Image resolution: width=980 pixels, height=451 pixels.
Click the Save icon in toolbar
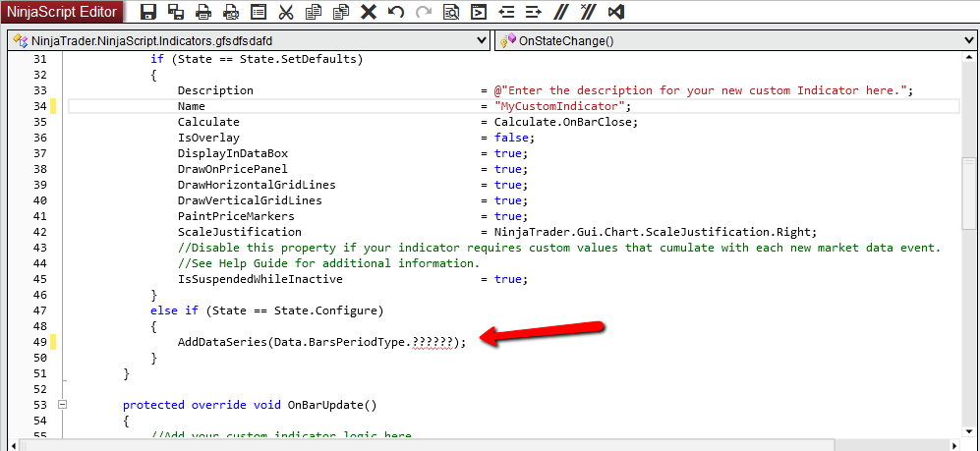click(x=147, y=11)
